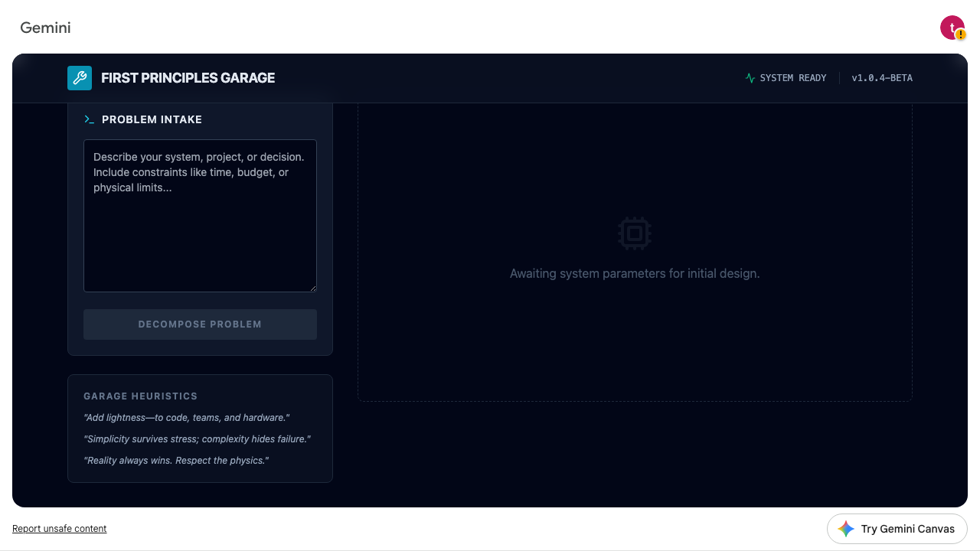Click the CPU chip icon in the empty panel
This screenshot has height=551, width=980.
(635, 233)
